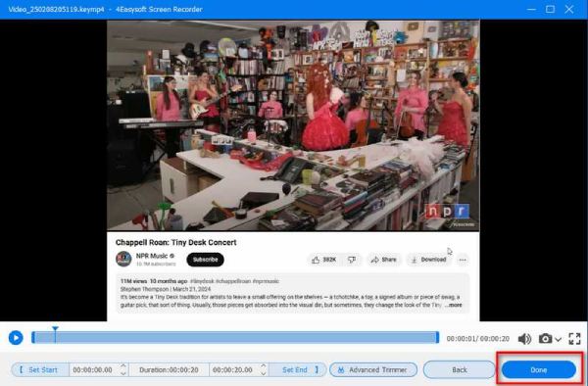Click the #tinydesk hashtag
The image size is (588, 386).
pyautogui.click(x=202, y=281)
